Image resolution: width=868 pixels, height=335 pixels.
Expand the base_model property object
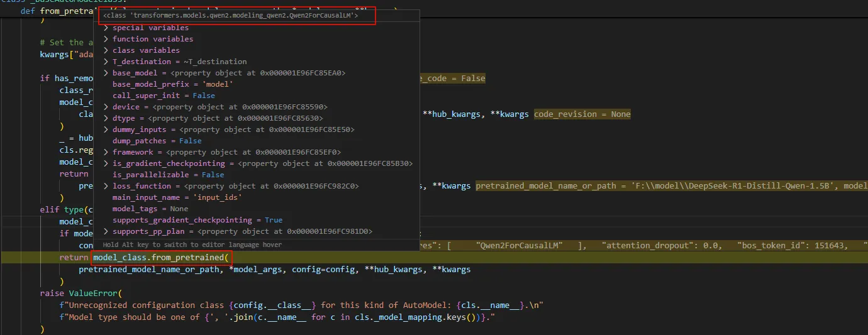pos(106,73)
